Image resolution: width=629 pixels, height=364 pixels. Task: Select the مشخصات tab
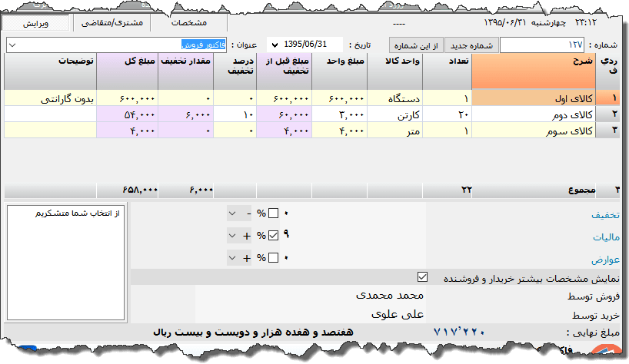[189, 24]
